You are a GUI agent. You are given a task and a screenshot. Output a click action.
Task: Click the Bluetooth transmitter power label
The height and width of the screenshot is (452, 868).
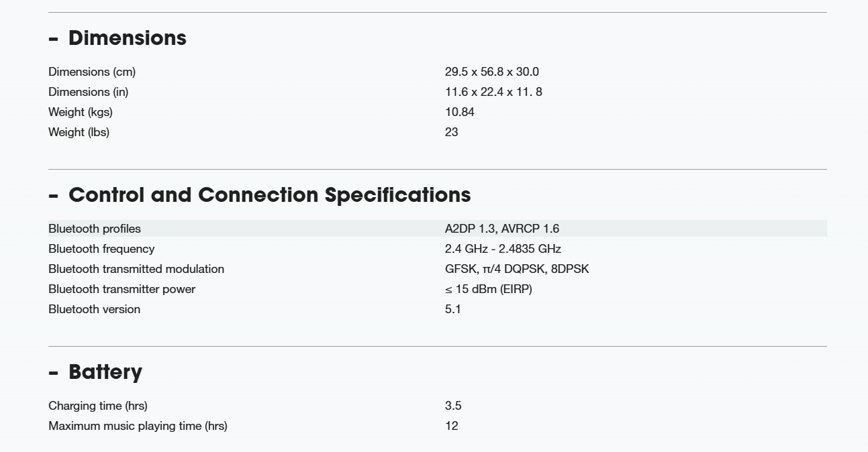(x=122, y=289)
